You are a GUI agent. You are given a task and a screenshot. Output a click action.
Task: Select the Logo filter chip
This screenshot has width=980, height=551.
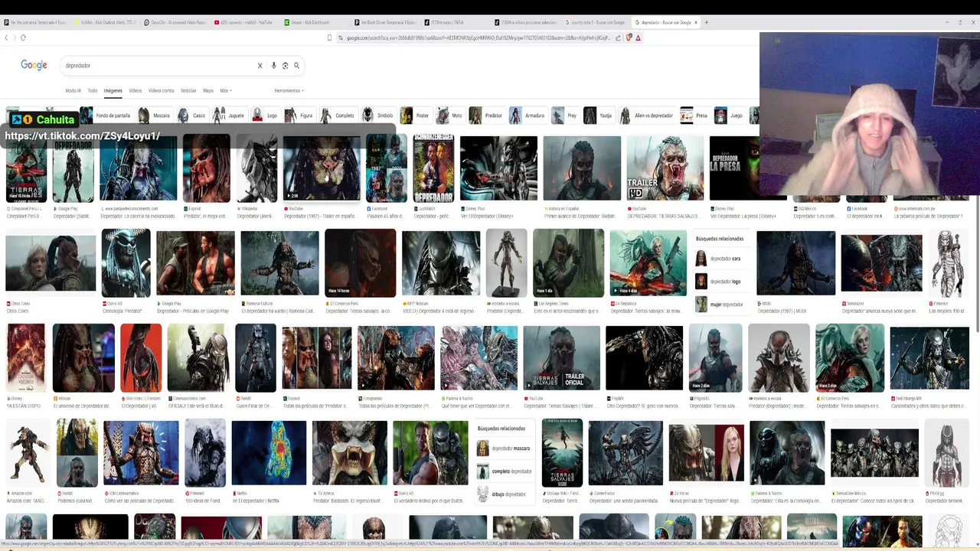pyautogui.click(x=265, y=116)
